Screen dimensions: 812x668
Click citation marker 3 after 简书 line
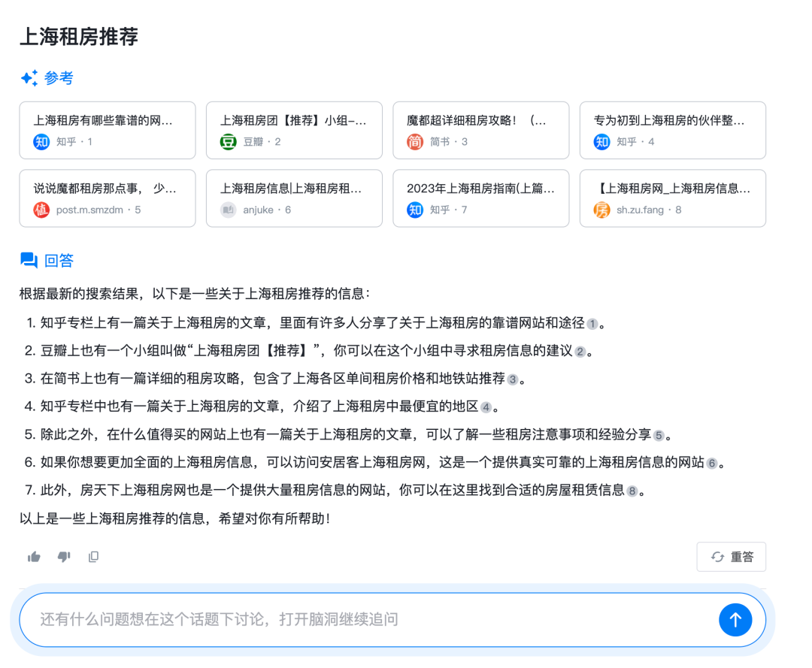click(x=513, y=379)
